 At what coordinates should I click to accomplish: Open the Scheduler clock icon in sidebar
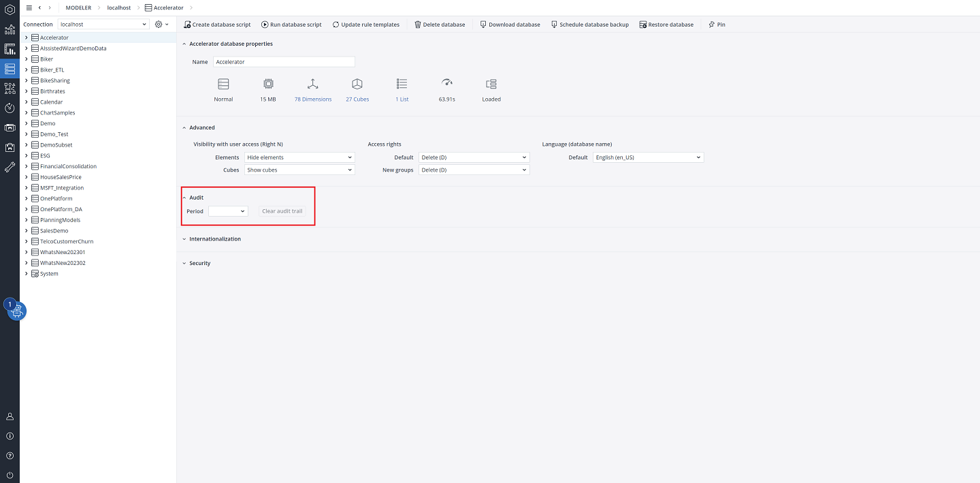[10, 108]
